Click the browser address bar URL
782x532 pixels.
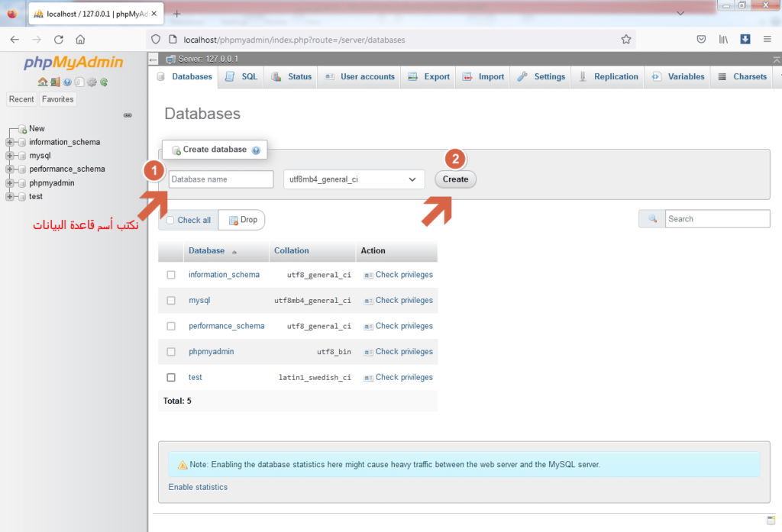(x=294, y=40)
